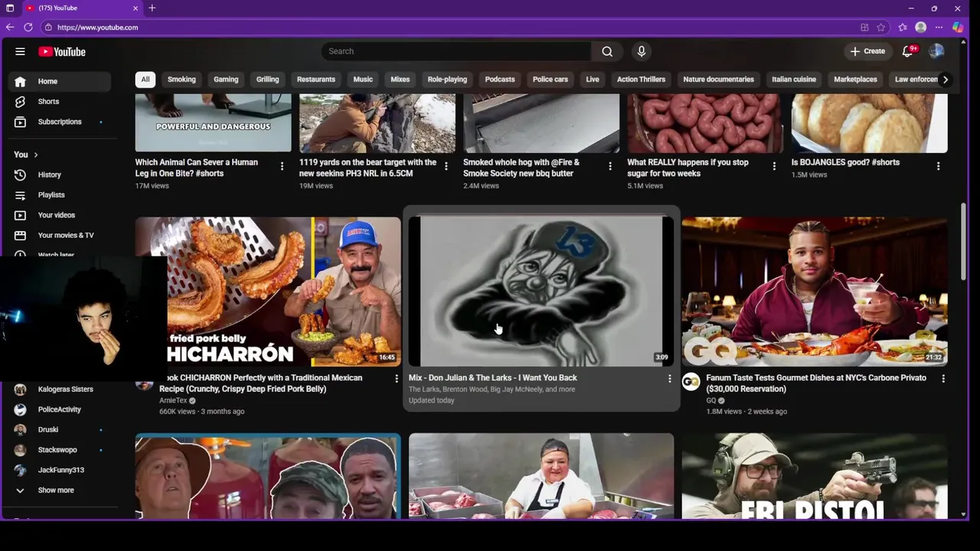Click the browser address bar URL
980x551 pixels.
click(x=97, y=28)
